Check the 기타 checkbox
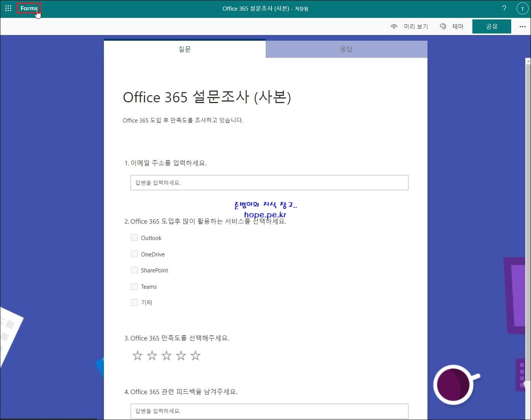531x420 pixels. 134,302
